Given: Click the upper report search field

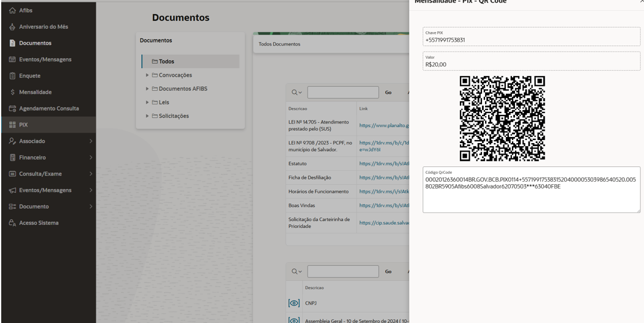Looking at the screenshot, I should tap(343, 93).
